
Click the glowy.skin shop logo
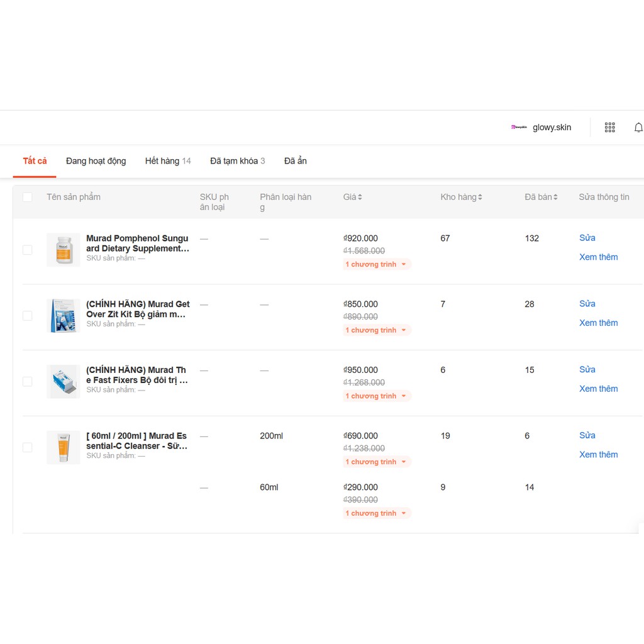pos(519,127)
